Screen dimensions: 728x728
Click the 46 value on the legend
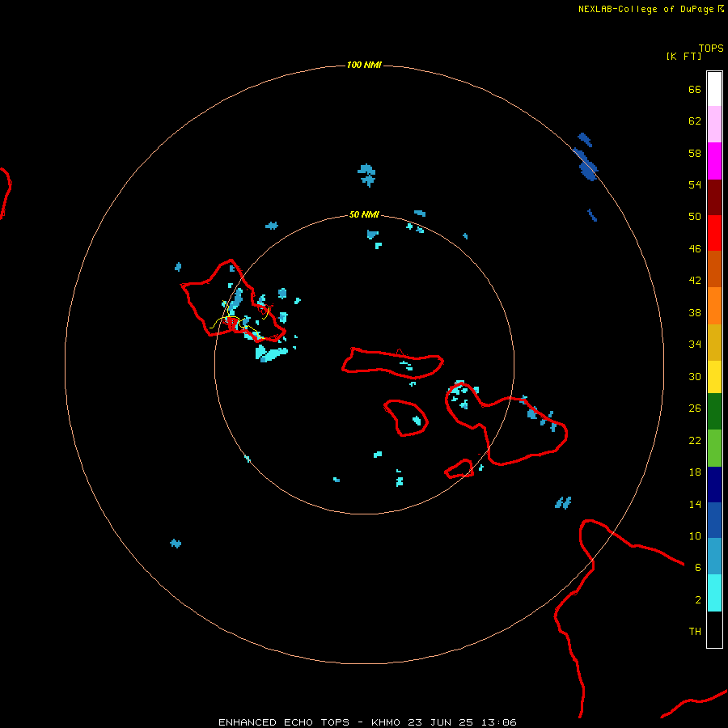point(695,249)
